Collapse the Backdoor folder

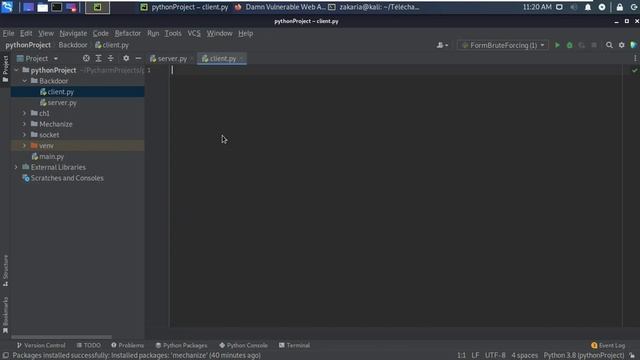pos(24,81)
